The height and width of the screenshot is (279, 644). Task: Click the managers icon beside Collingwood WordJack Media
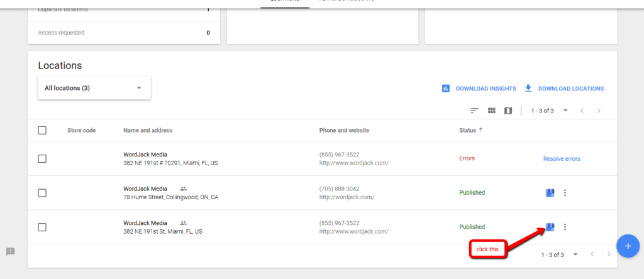pyautogui.click(x=183, y=189)
